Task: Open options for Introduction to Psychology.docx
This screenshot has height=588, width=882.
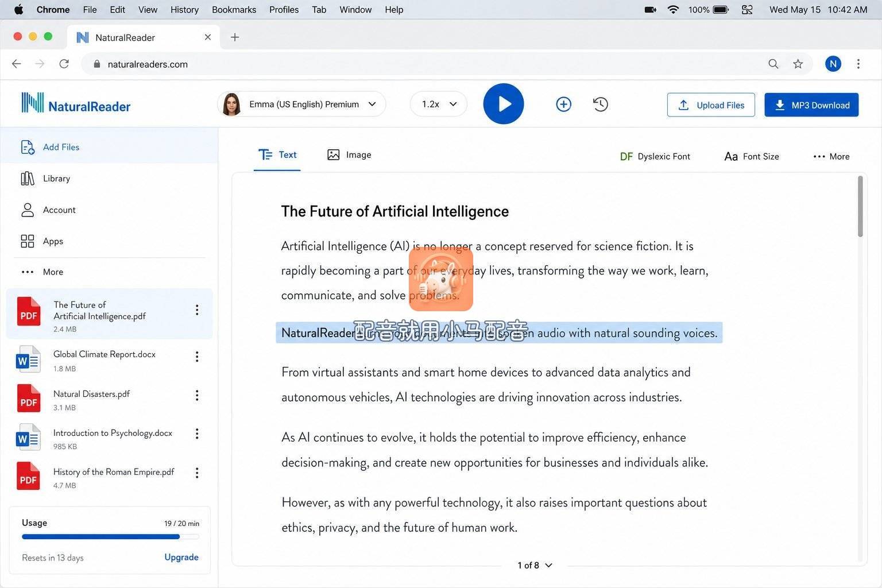Action: tap(197, 434)
